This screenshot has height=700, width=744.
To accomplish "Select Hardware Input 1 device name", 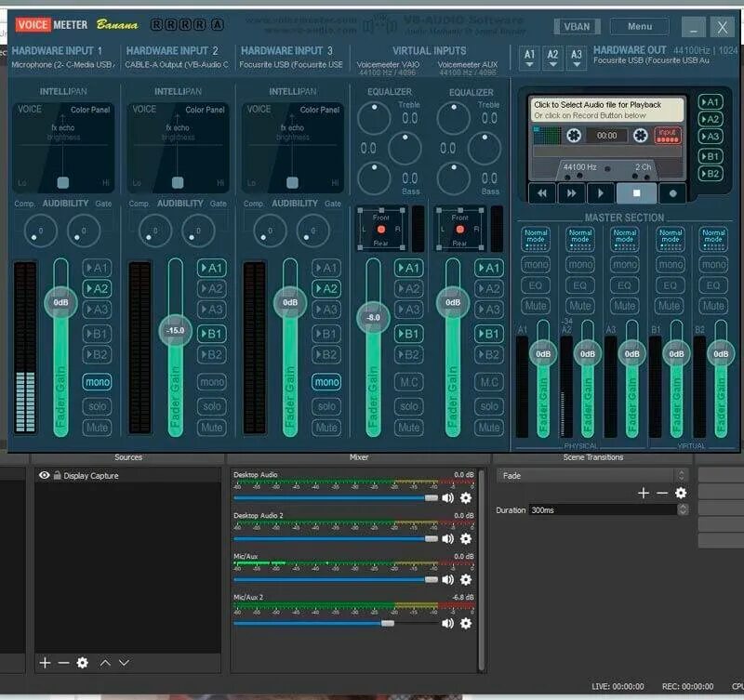I will pos(61,64).
